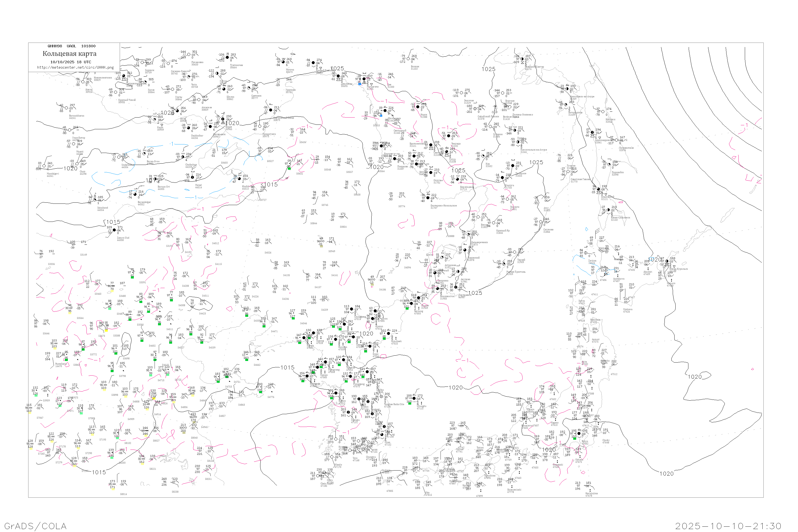Click the Dashbalbar 44256 station label
Image resolution: width=798 pixels, height=532 pixels.
click(x=197, y=137)
